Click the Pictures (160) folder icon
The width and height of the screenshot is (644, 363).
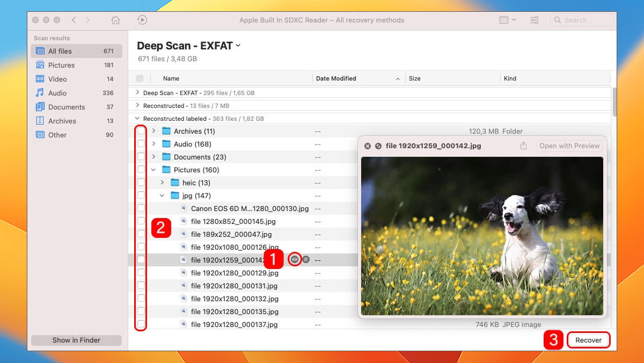166,170
